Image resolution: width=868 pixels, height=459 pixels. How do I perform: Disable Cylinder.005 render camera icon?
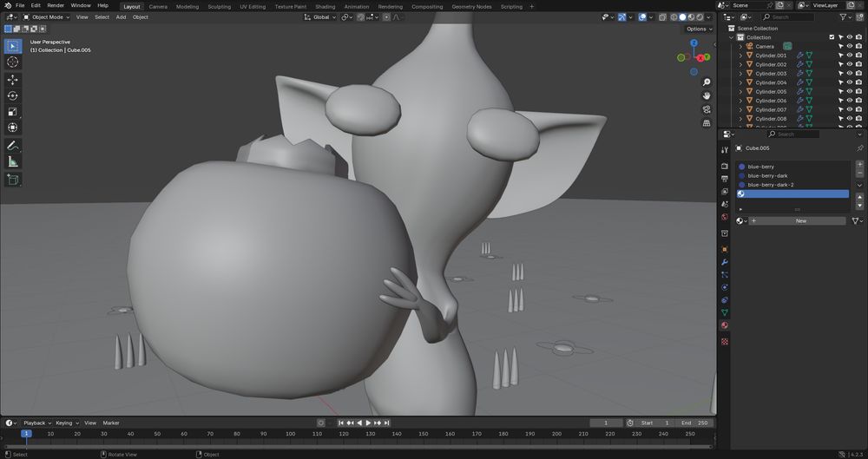coord(858,91)
